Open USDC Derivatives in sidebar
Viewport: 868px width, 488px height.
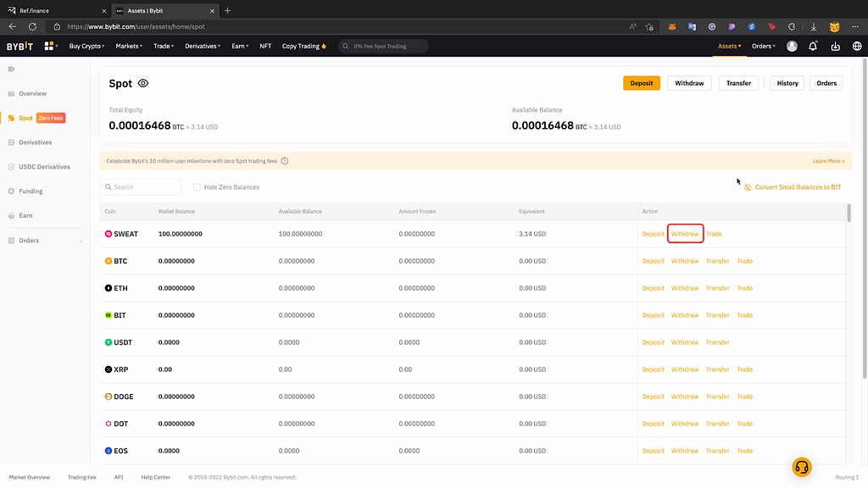44,167
